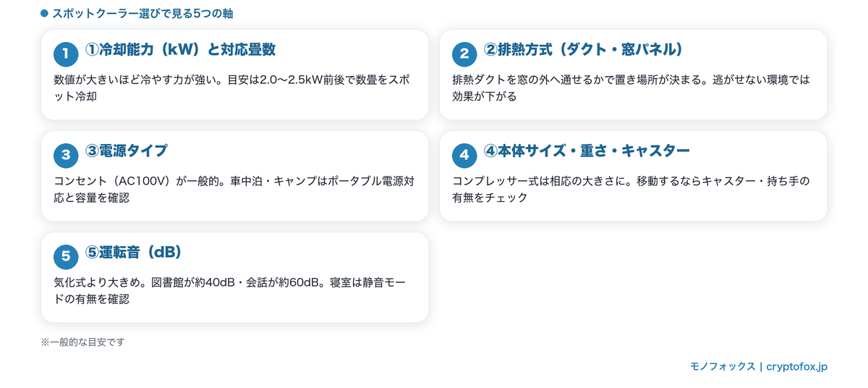Select the ⑤運転音(dB) heading

pos(133,253)
